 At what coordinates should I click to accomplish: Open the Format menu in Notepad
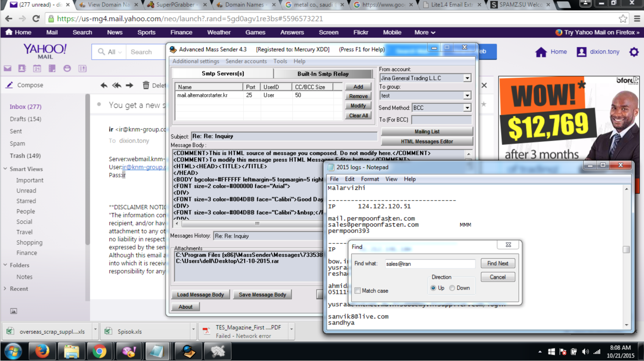370,179
